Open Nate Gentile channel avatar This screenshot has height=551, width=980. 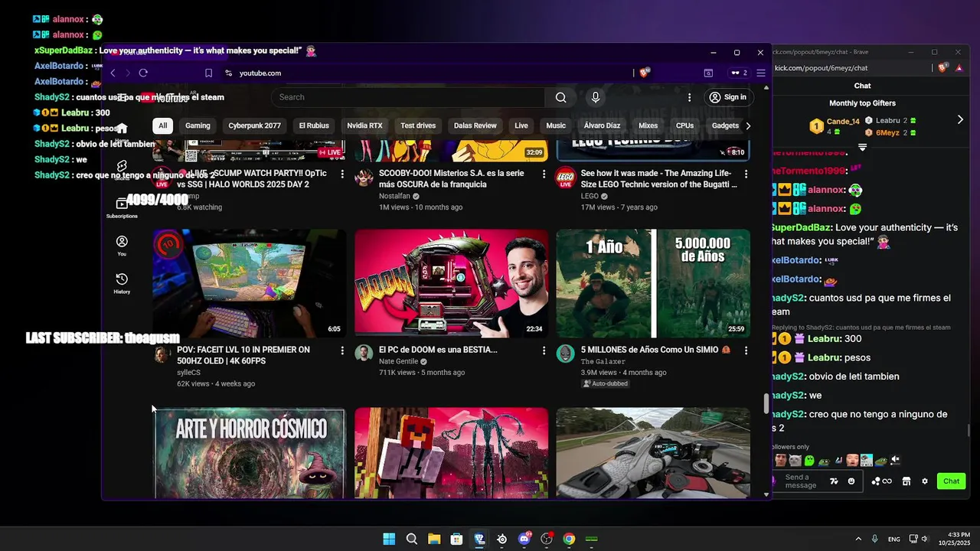pyautogui.click(x=364, y=354)
